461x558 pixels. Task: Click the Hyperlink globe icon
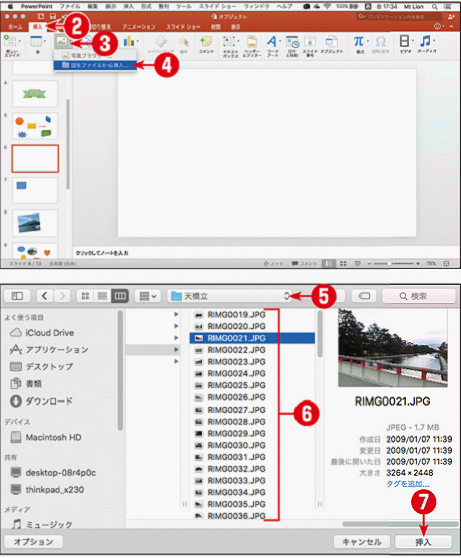coord(161,41)
